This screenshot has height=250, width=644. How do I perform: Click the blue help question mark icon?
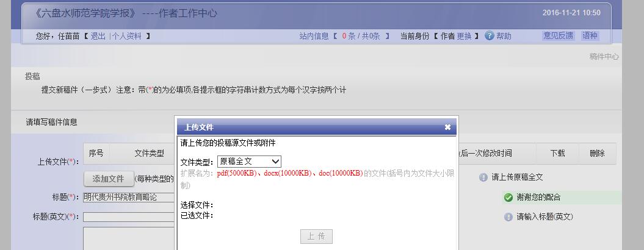[489, 36]
